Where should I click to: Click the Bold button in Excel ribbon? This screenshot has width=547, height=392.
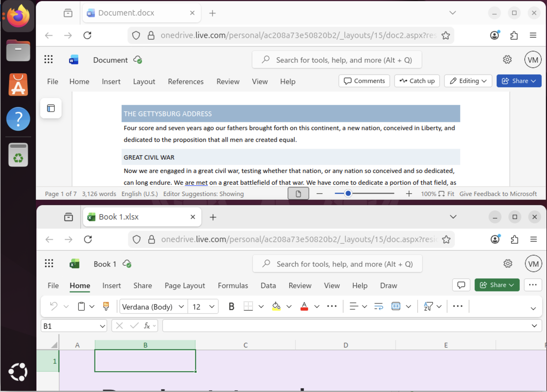pyautogui.click(x=231, y=306)
